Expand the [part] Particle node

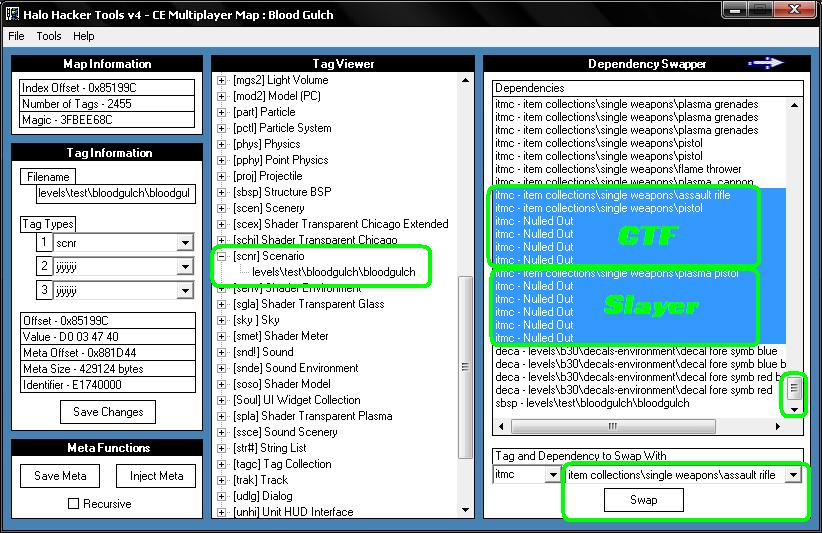pos(222,112)
